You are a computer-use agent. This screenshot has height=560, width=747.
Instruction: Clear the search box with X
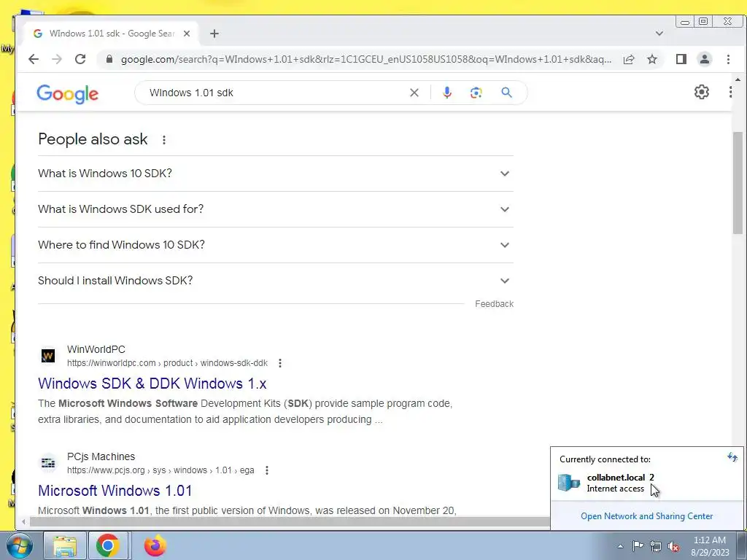click(414, 93)
